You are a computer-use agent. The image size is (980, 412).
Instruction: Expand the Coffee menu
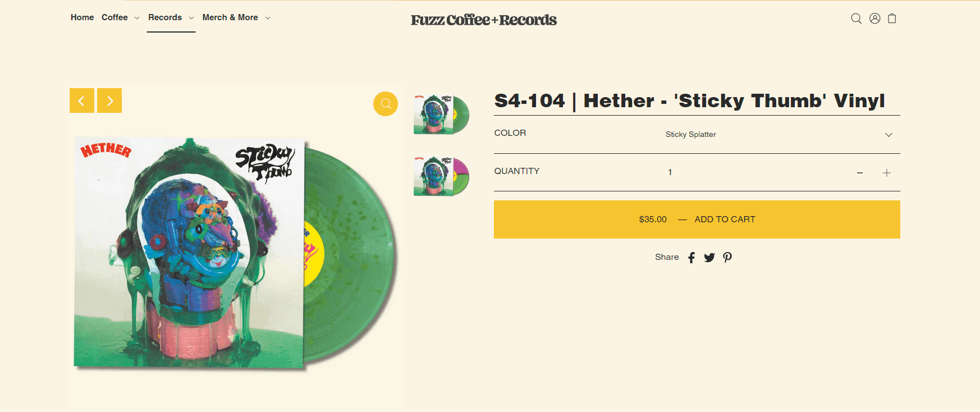point(120,17)
